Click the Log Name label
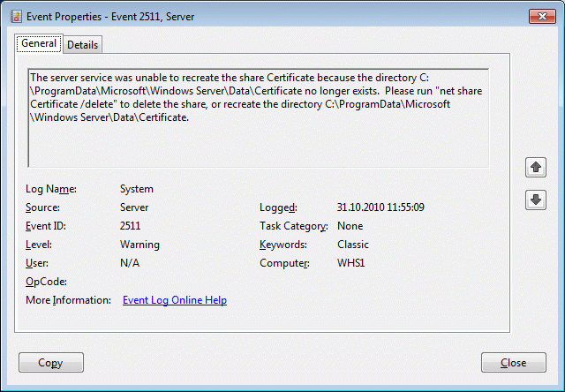The image size is (565, 392). coord(51,189)
